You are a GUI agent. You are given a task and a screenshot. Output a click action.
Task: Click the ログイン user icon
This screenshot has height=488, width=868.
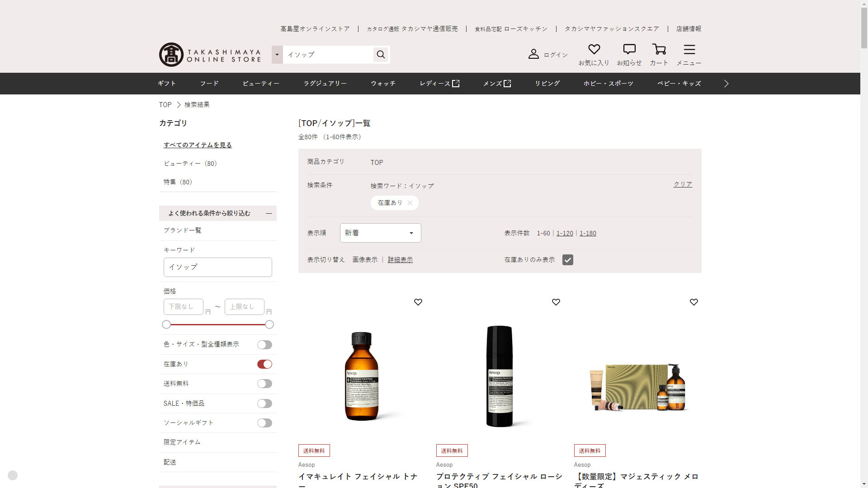[533, 54]
